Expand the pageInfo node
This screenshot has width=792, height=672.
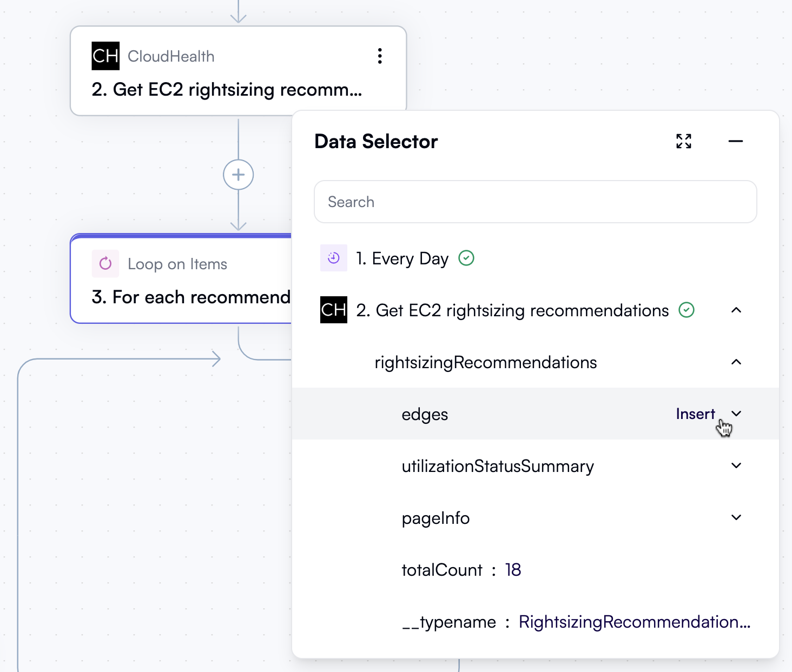point(736,517)
